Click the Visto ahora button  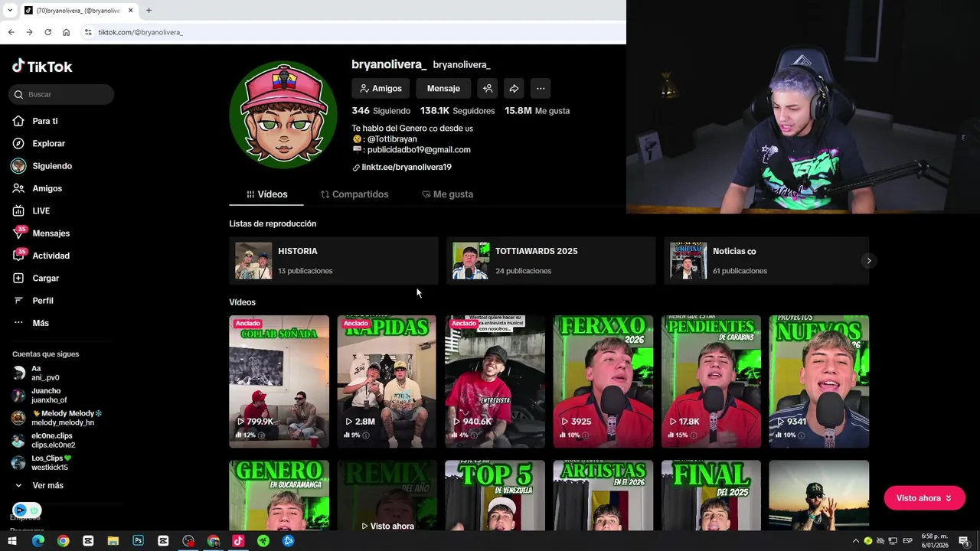point(924,498)
